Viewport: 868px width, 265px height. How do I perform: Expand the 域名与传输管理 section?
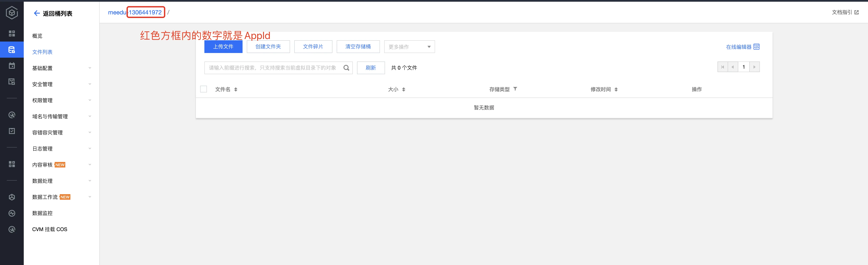coord(62,117)
